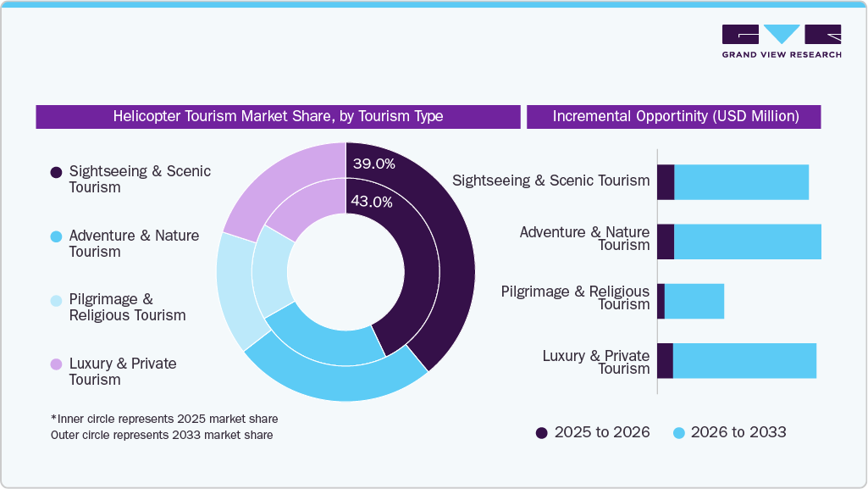Click the 2025 to 2026 legend dot
The width and height of the screenshot is (868, 489).
[541, 433]
